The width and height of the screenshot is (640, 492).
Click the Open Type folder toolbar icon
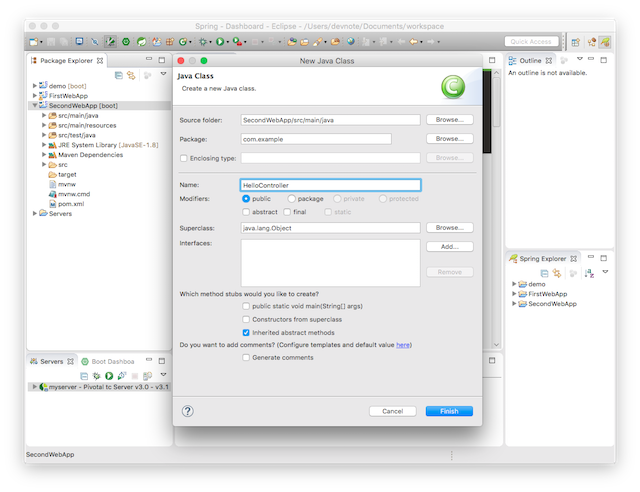[x=291, y=42]
